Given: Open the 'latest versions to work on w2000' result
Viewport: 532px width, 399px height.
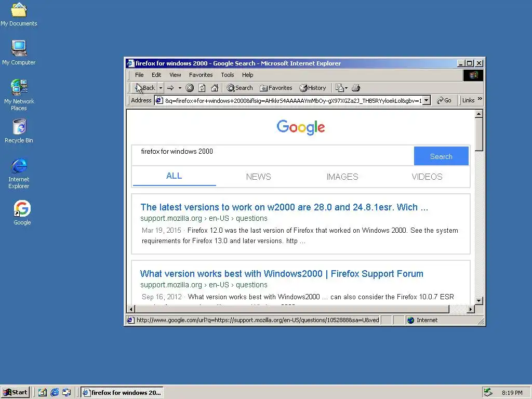Looking at the screenshot, I should click(284, 207).
